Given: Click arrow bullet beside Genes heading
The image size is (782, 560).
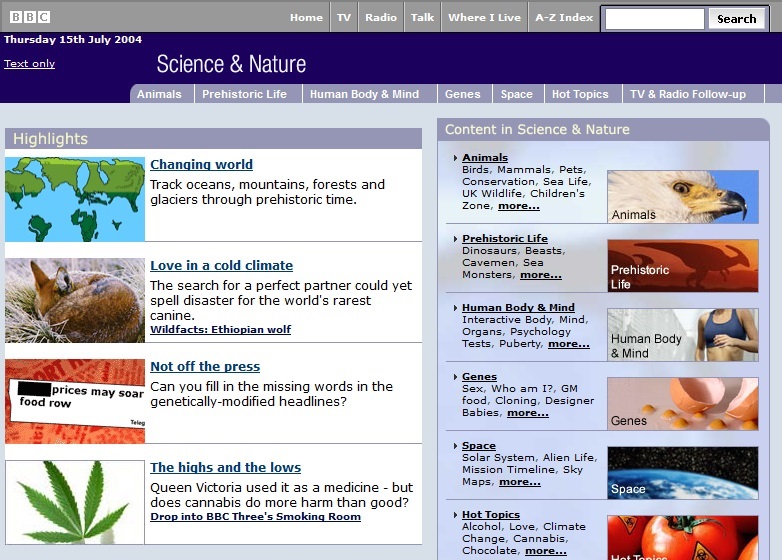Looking at the screenshot, I should tap(455, 377).
